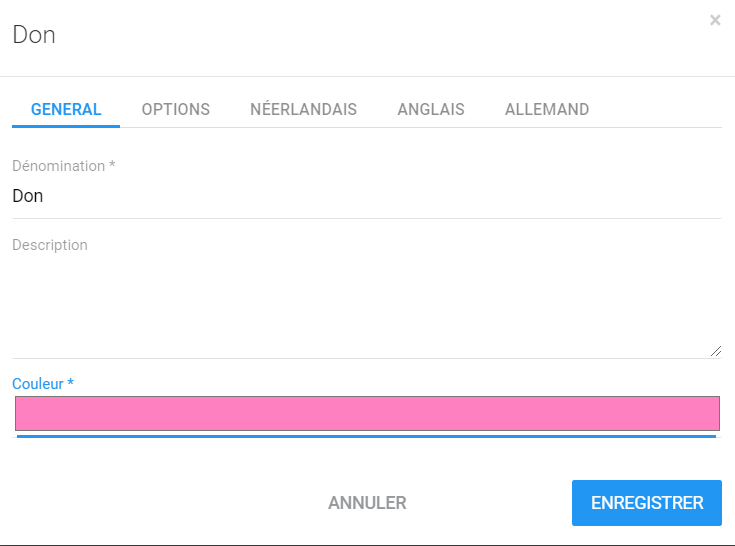Go to the ANGLAIS tab

431,110
